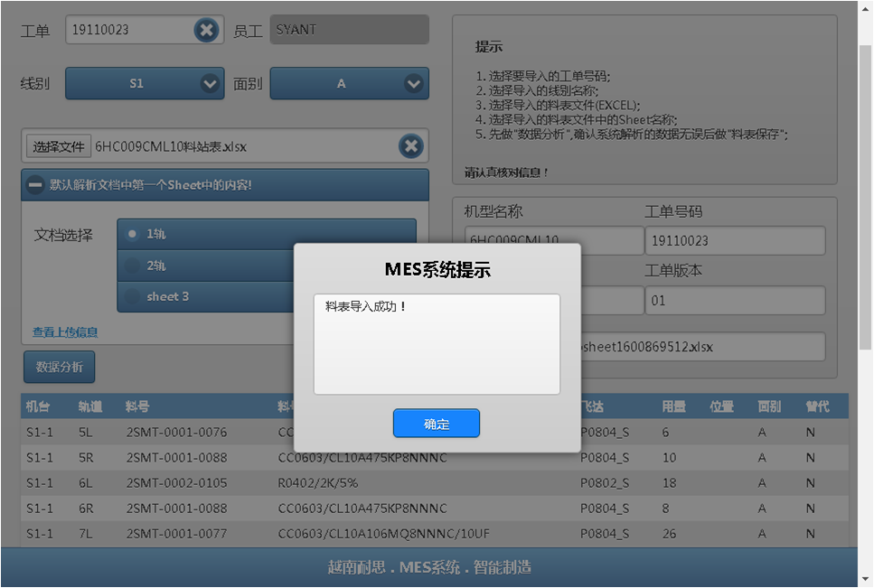
Task: Click the 数据分析 button
Action: click(x=60, y=367)
